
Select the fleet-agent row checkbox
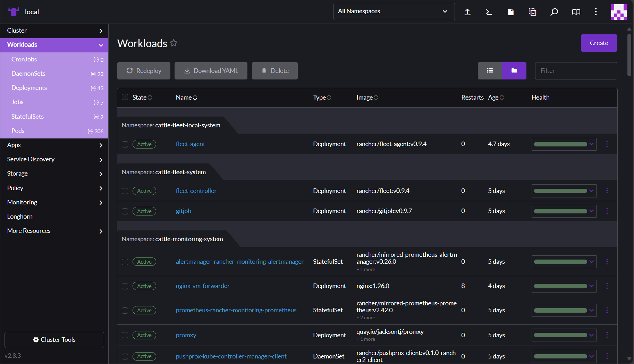click(x=125, y=144)
